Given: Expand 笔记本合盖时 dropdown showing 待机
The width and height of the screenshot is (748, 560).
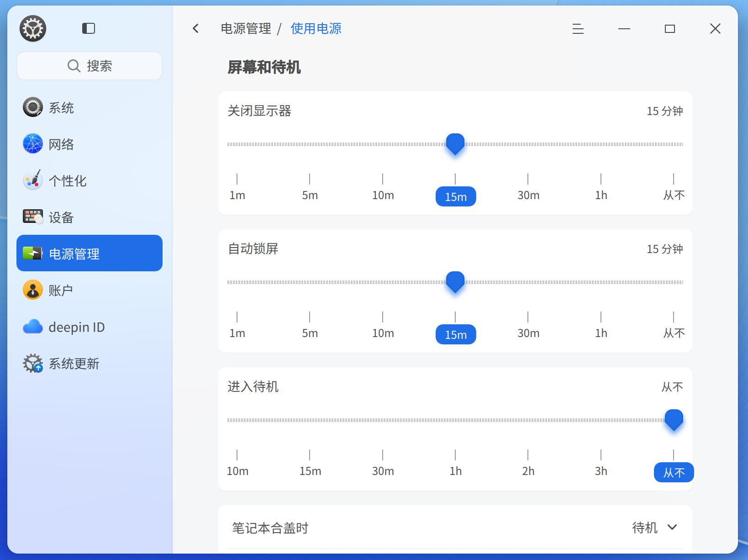Looking at the screenshot, I should (x=654, y=528).
